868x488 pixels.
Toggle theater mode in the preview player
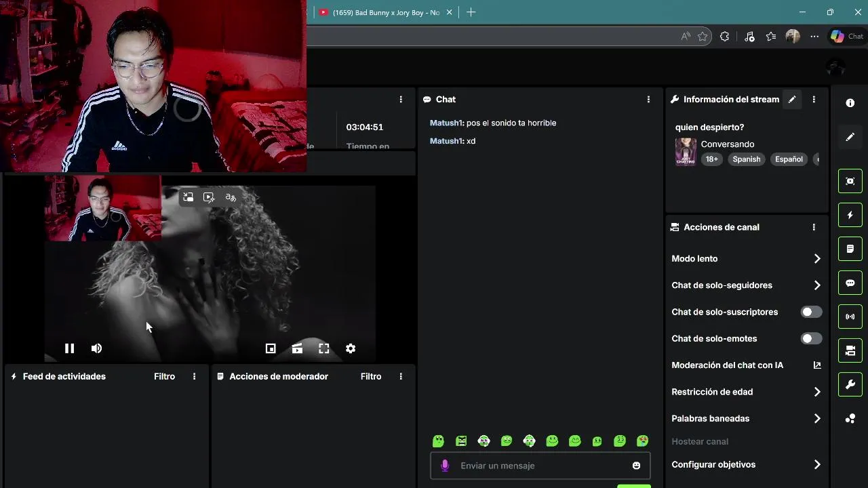(x=297, y=348)
